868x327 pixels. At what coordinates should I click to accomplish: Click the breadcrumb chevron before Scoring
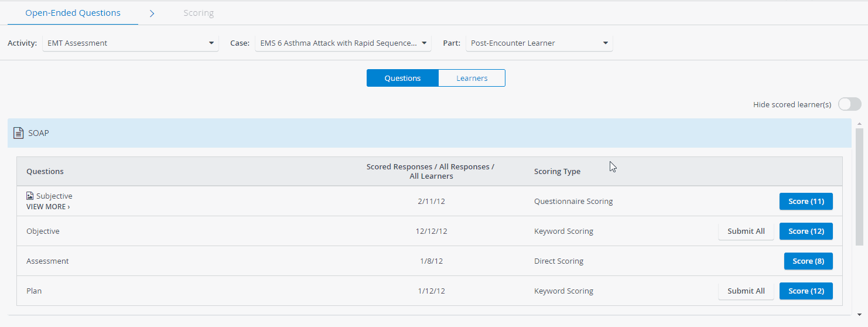click(x=152, y=13)
